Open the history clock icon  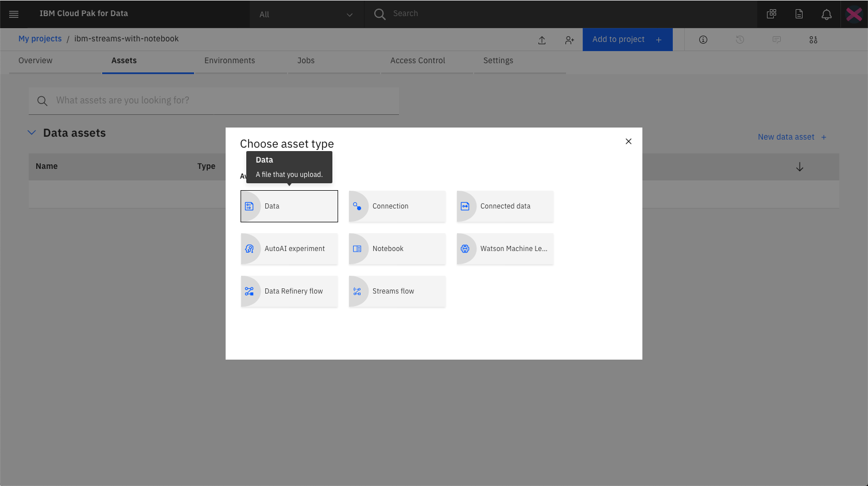[740, 40]
